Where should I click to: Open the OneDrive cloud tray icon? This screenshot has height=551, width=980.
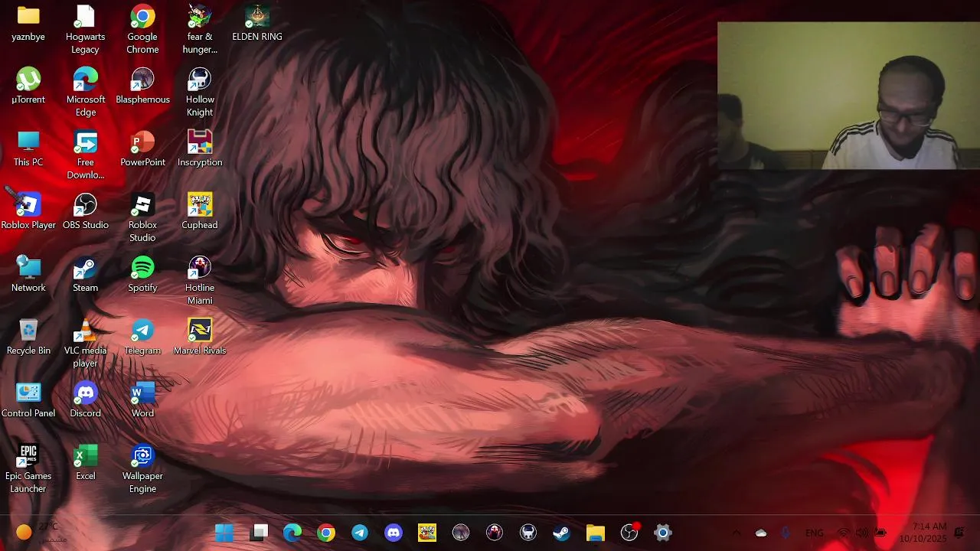(x=761, y=533)
